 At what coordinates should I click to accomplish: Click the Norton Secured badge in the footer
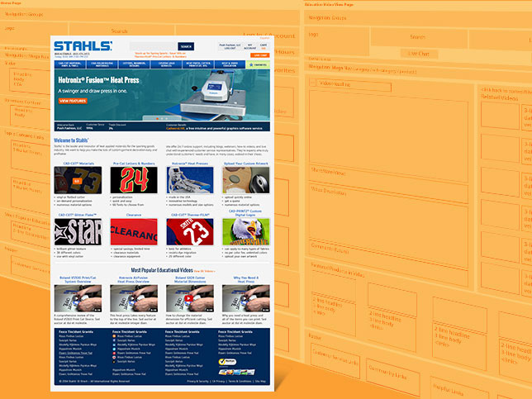coord(226,361)
